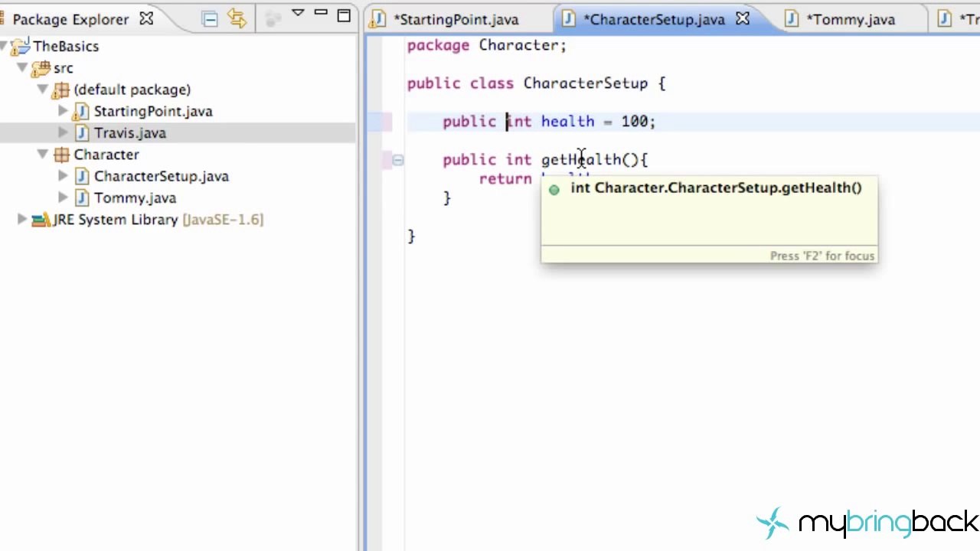Click the Tommy.java file icon in tree

tap(81, 198)
